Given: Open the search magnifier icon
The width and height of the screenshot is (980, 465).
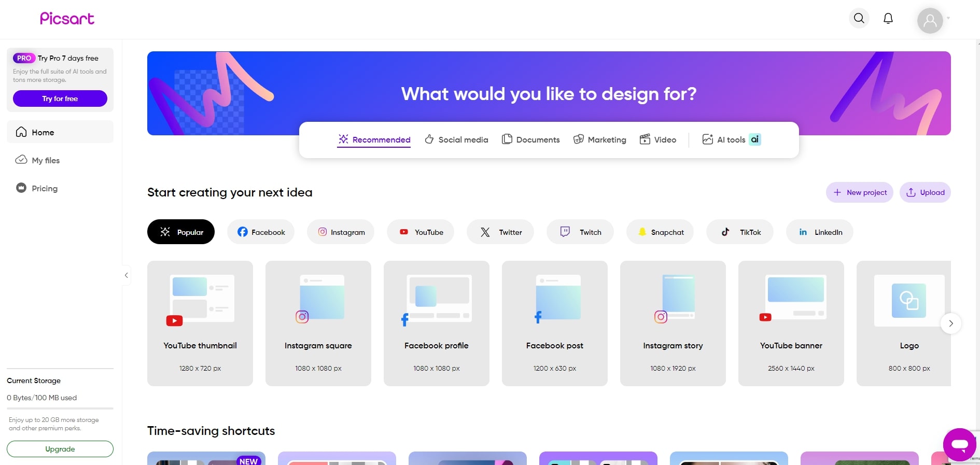Looking at the screenshot, I should (859, 19).
